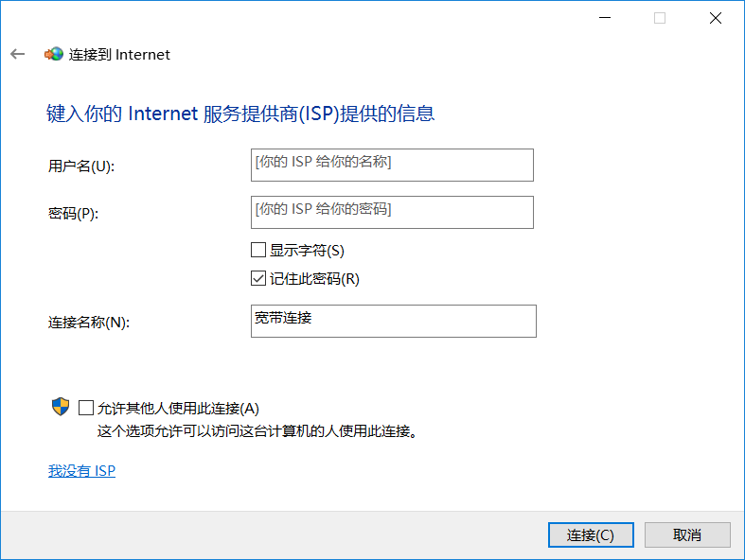Open the 我没有 ISP link
Viewport: 745px width, 560px height.
[x=81, y=470]
